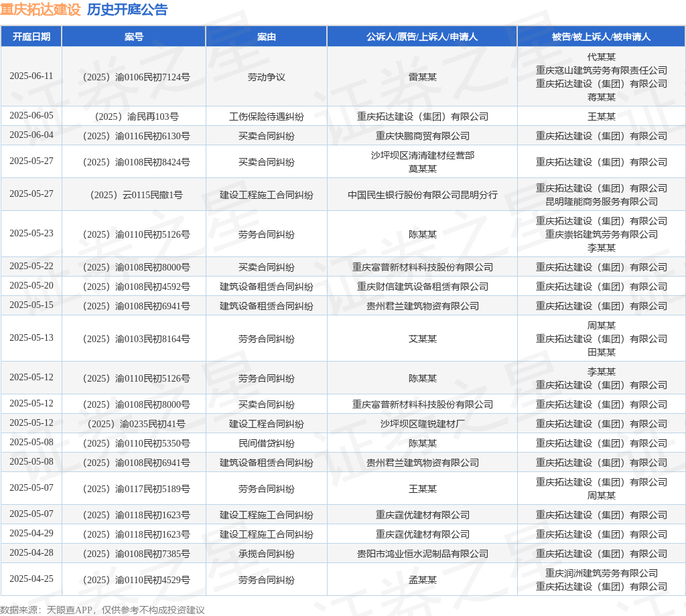The image size is (686, 616).
Task: Click the date 2025-06-04
Action: 31,135
